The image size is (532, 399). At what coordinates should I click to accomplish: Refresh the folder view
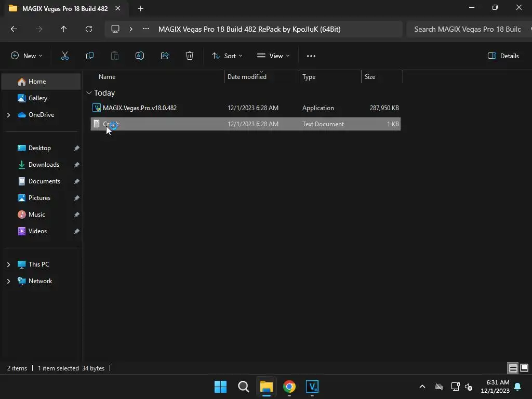tap(89, 29)
